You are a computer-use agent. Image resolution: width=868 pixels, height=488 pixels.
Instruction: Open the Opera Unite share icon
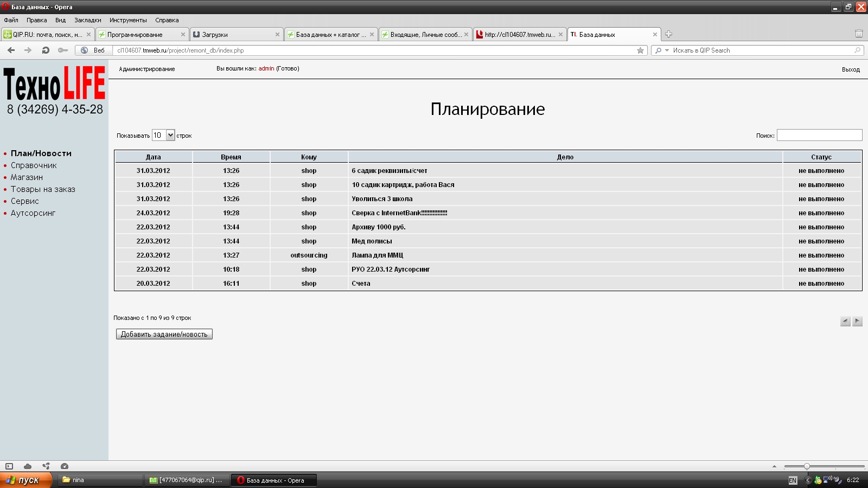tap(46, 466)
